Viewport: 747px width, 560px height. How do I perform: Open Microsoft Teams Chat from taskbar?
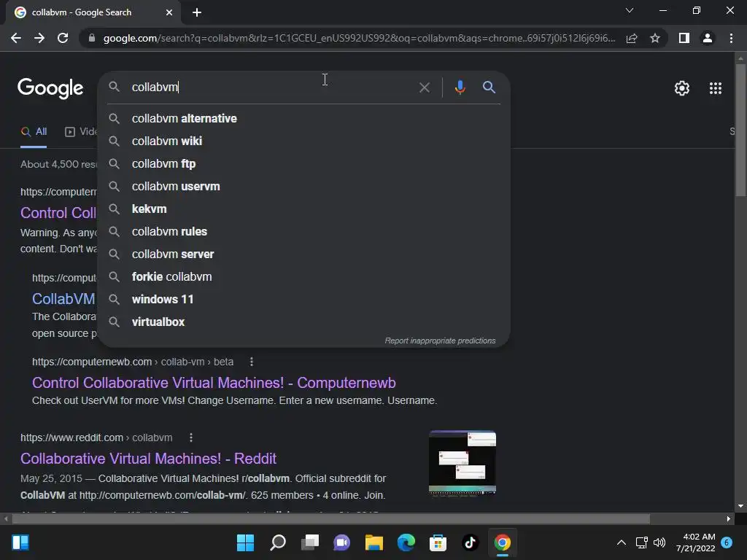tap(341, 542)
